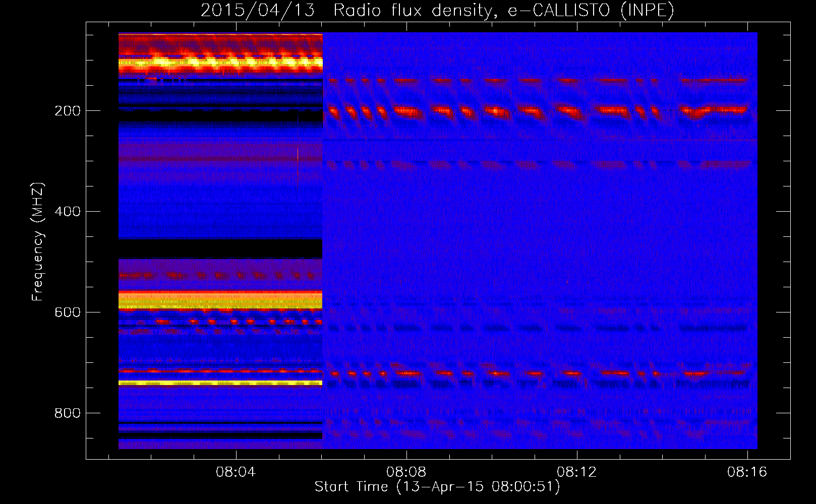Click the 08:16 time tick label
This screenshot has height=504, width=816.
pos(747,472)
